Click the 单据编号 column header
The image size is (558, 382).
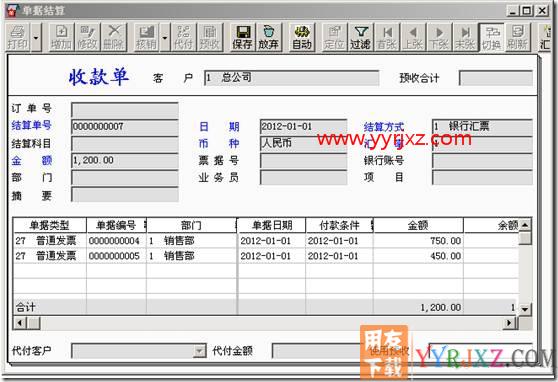click(x=116, y=225)
